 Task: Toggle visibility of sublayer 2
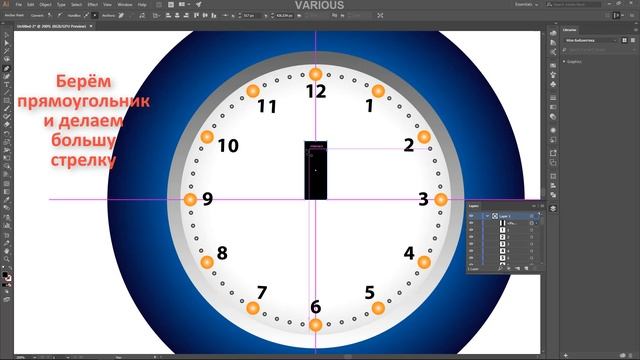pos(471,237)
